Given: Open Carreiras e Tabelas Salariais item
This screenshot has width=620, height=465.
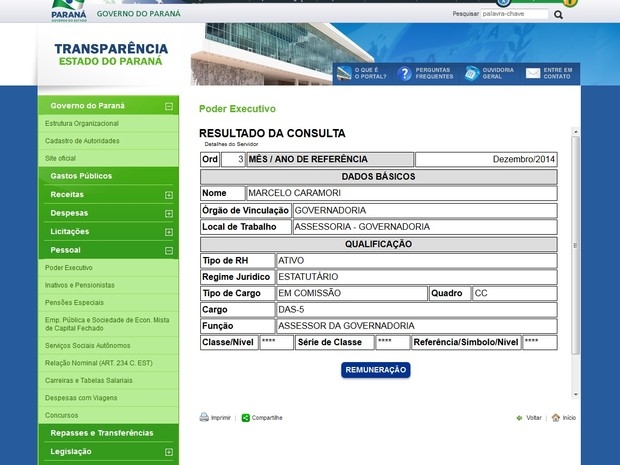Looking at the screenshot, I should tap(89, 380).
